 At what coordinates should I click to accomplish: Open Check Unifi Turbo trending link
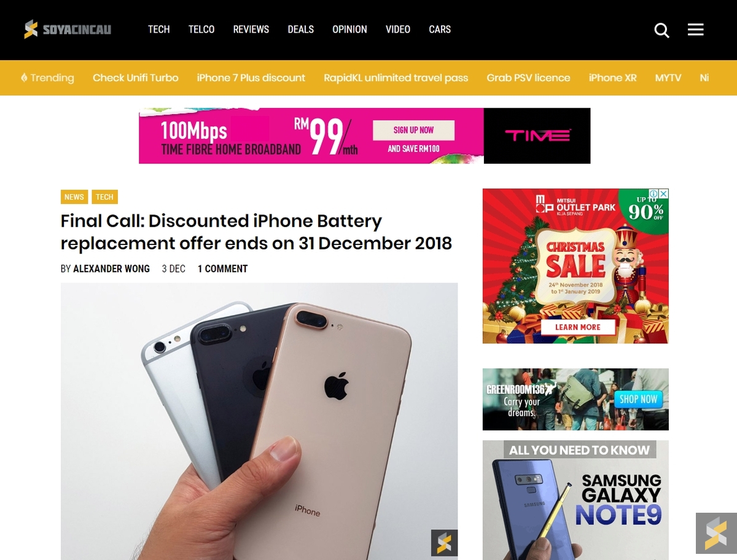pyautogui.click(x=136, y=78)
